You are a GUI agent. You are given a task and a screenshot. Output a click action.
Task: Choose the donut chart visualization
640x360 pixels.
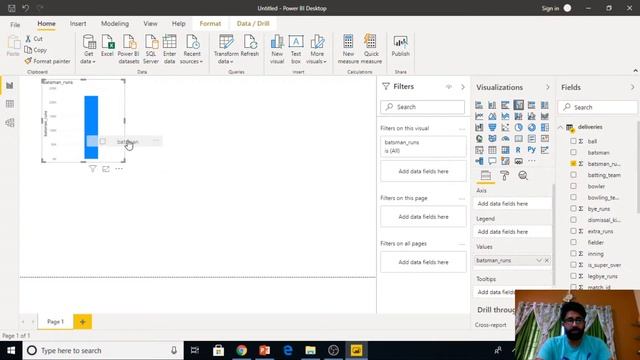(x=531, y=127)
